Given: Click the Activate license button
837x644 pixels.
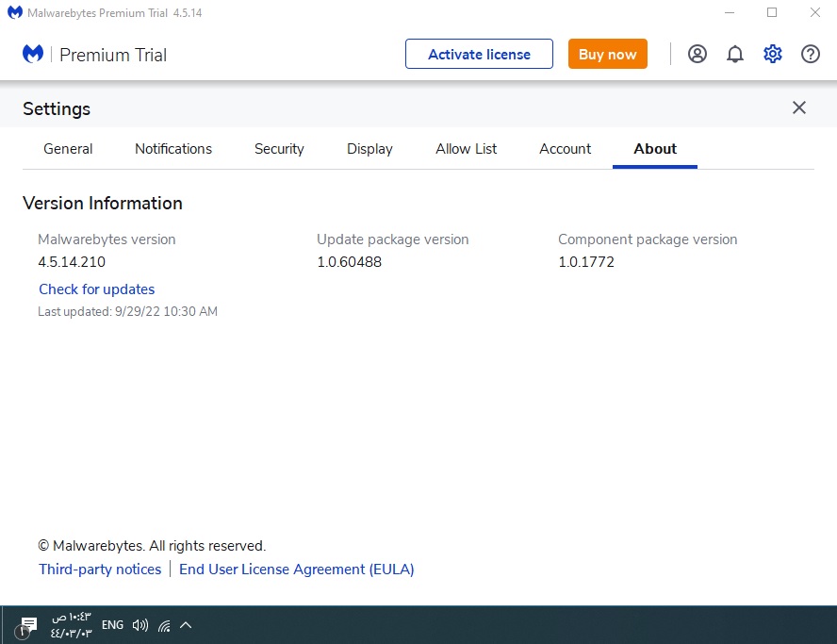Looking at the screenshot, I should click(x=480, y=54).
